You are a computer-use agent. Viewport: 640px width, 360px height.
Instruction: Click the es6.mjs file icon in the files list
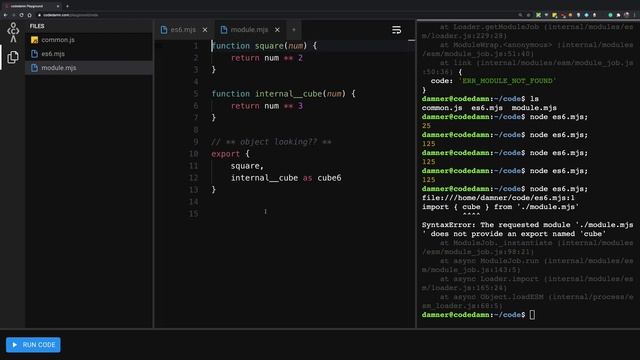point(34,54)
